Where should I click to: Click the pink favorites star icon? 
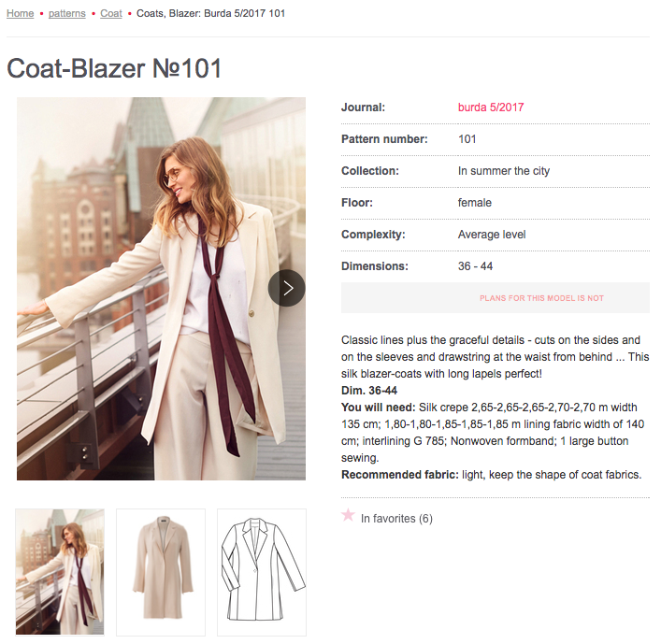pyautogui.click(x=349, y=515)
